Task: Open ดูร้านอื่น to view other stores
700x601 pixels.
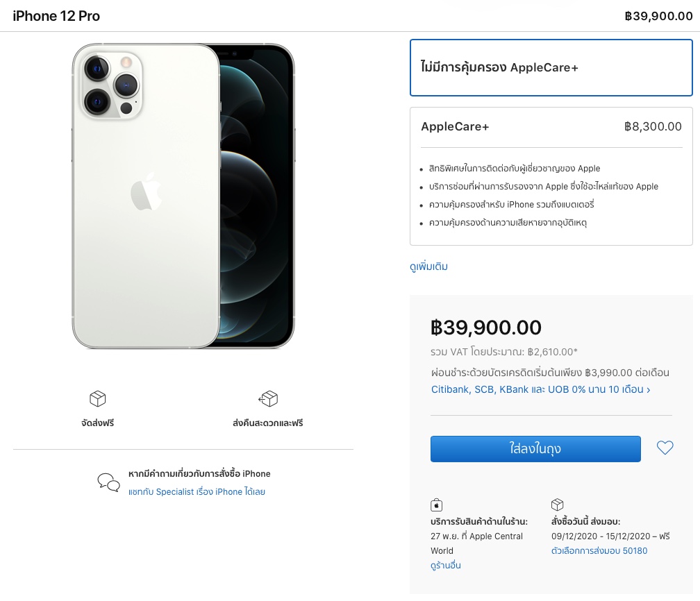Action: tap(445, 566)
